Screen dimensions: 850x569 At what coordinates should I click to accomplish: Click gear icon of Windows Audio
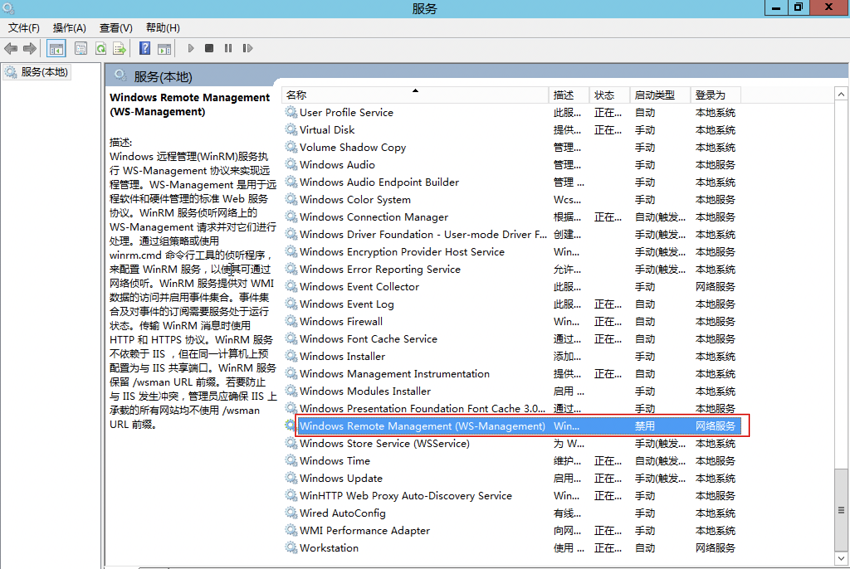291,164
